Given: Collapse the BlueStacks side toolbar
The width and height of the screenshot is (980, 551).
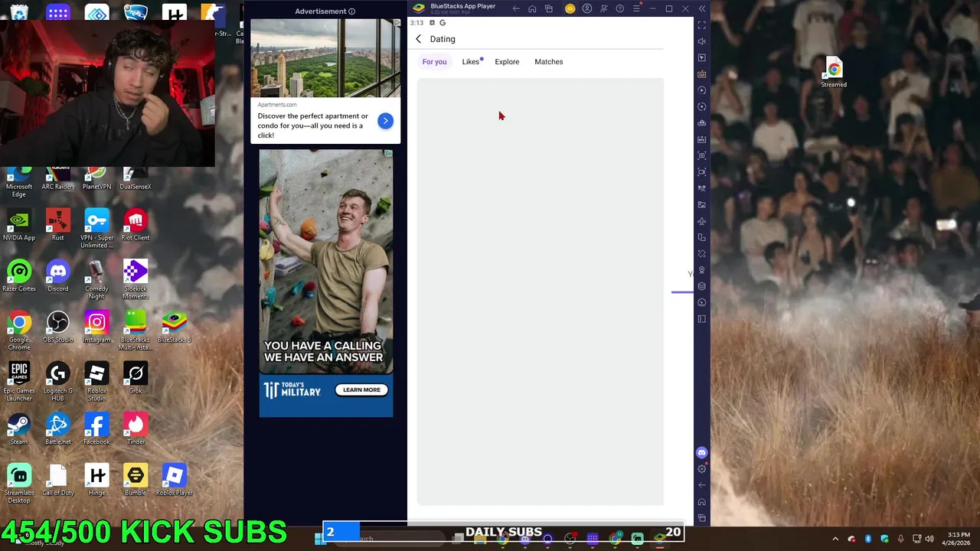Looking at the screenshot, I should click(x=702, y=8).
